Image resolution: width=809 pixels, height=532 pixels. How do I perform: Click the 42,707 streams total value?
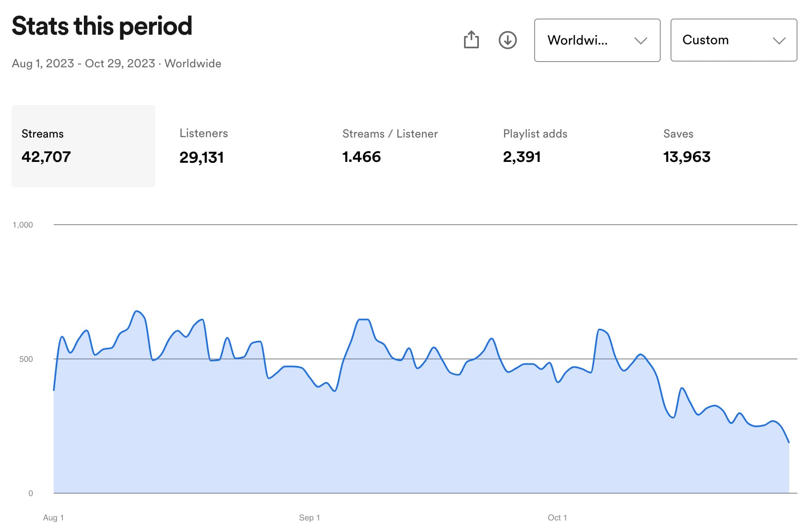[x=46, y=157]
